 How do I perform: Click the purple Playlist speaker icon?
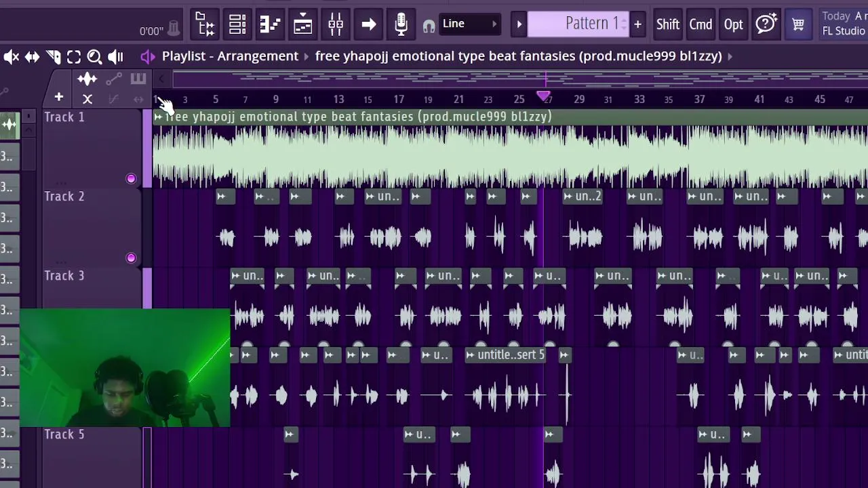click(x=147, y=56)
